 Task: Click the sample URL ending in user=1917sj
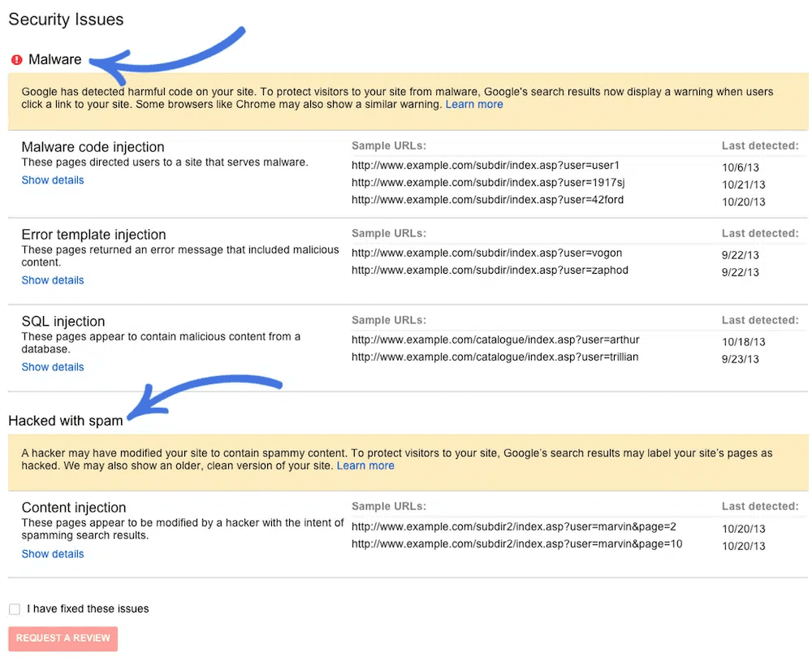[488, 182]
